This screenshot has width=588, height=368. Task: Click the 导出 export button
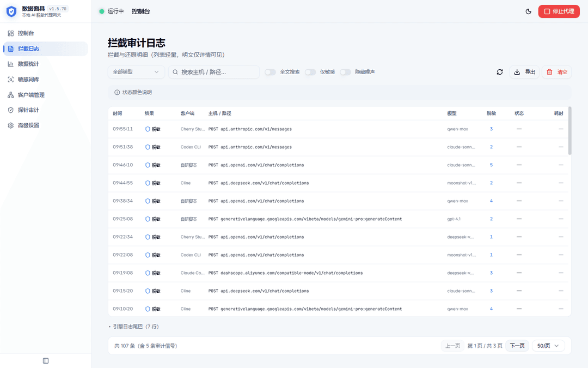(524, 72)
